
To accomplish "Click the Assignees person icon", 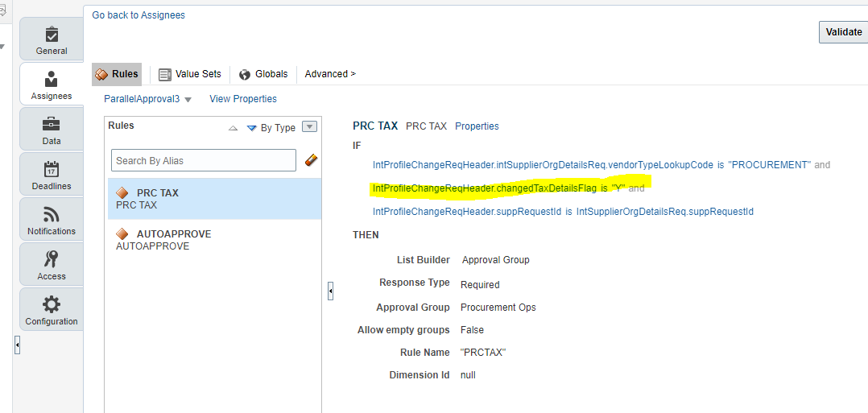I will point(52,79).
